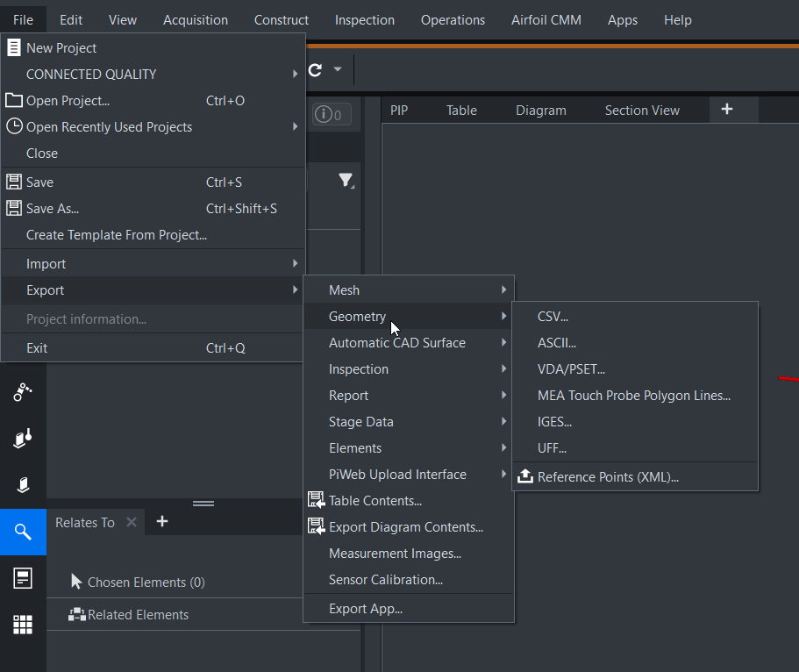Click the info counter icon showing 0
Viewport: 799px width, 672px height.
(332, 114)
